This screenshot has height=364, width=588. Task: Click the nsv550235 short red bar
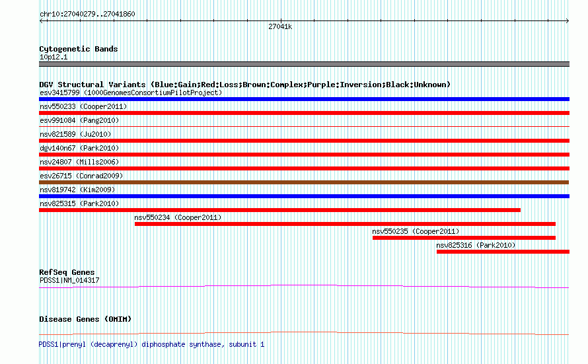[x=464, y=238]
